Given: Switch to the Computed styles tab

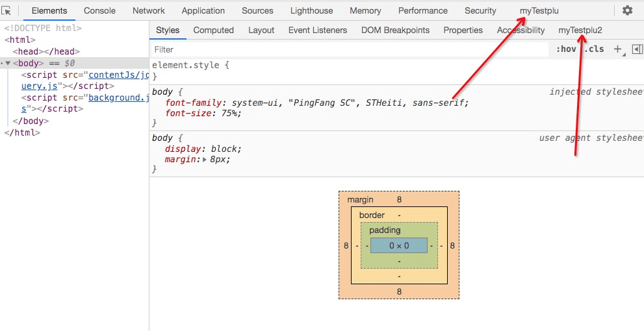Looking at the screenshot, I should click(213, 31).
